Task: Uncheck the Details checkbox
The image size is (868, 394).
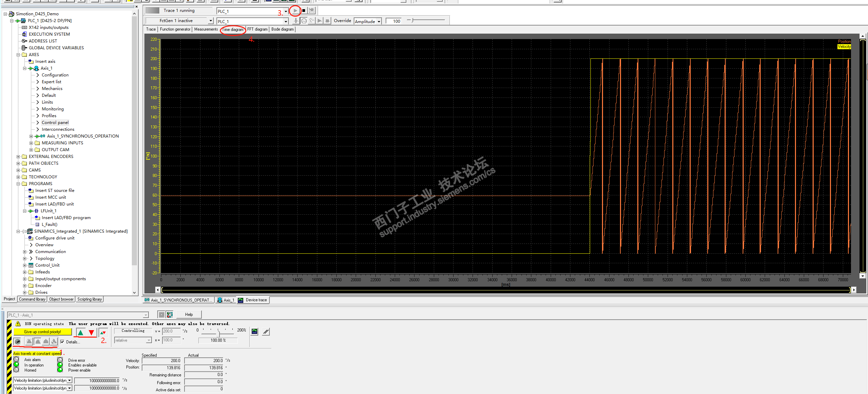Action: click(62, 342)
